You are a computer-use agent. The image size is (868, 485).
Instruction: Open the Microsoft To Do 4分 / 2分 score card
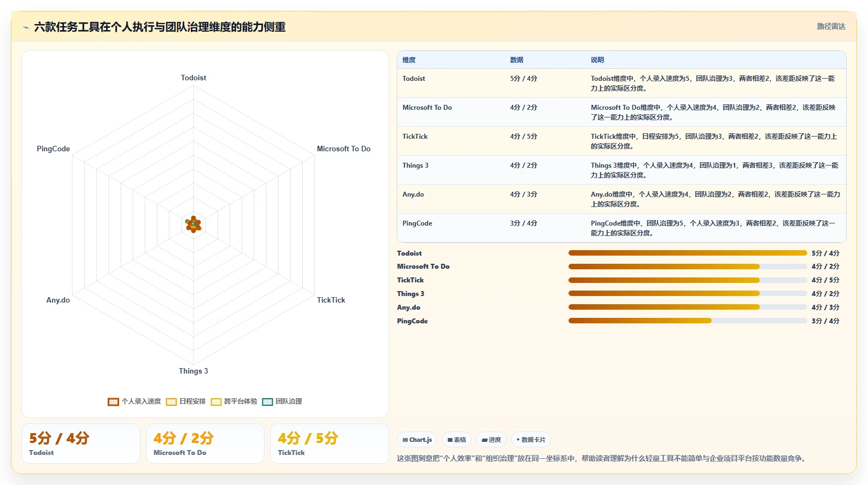[205, 443]
